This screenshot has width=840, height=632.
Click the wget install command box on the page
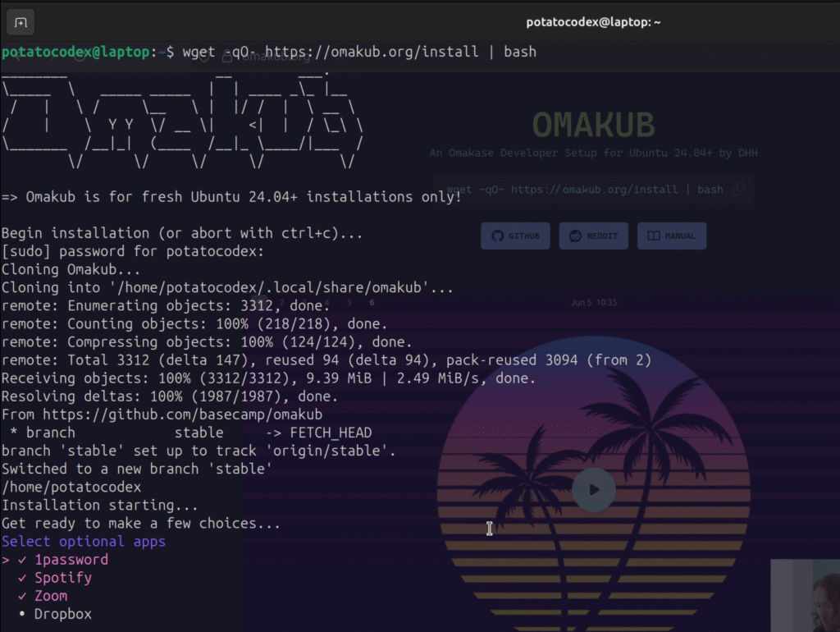[x=594, y=190]
